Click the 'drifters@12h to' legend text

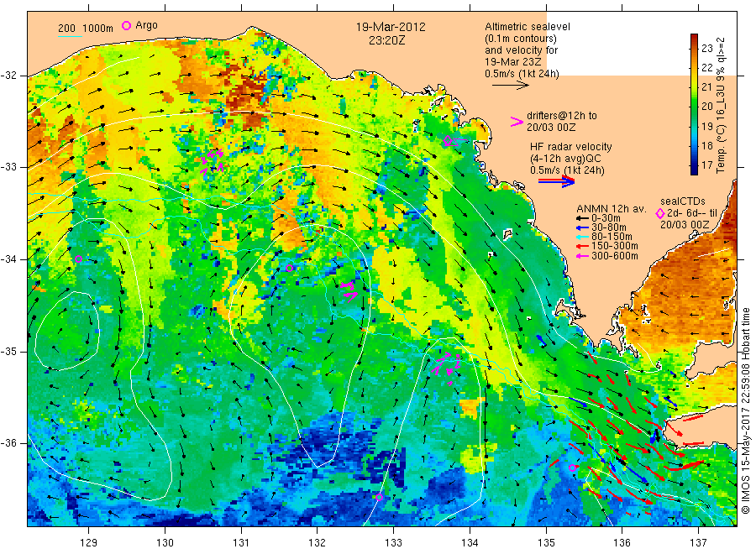tap(562, 116)
